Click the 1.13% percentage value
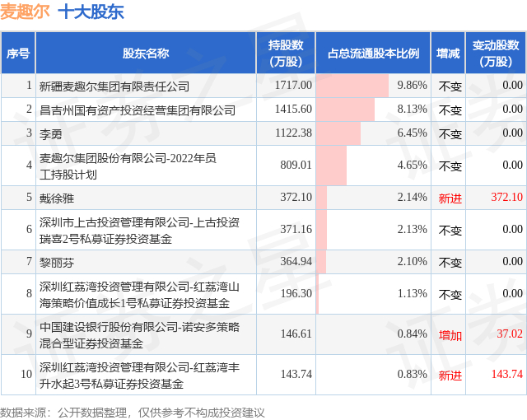The width and height of the screenshot is (527, 420). (x=412, y=294)
